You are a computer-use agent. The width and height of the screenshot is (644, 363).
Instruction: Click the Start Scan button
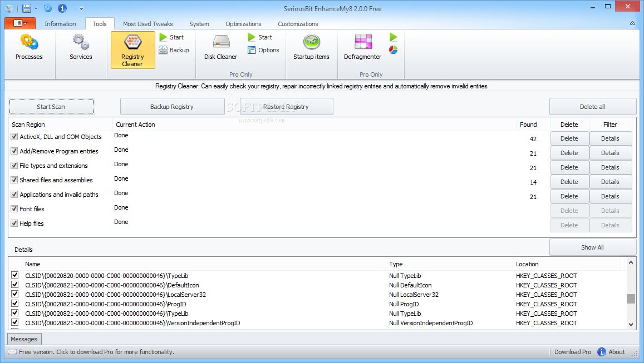(51, 107)
